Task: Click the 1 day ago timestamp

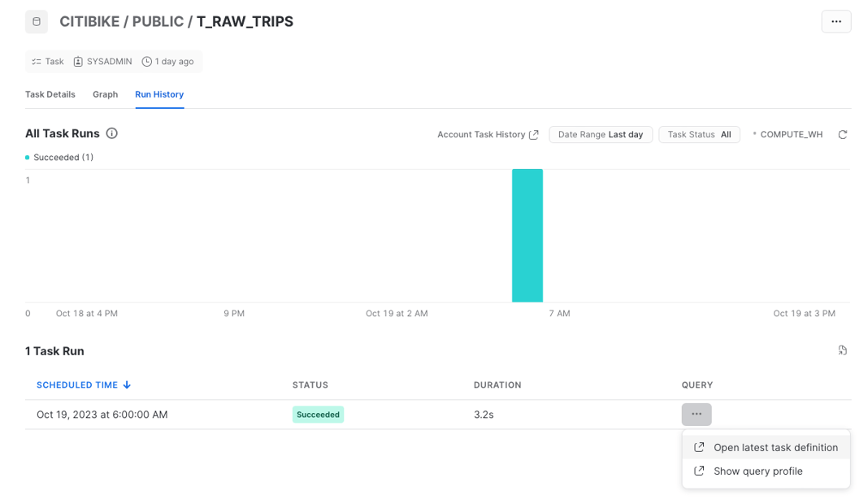Action: pos(175,62)
